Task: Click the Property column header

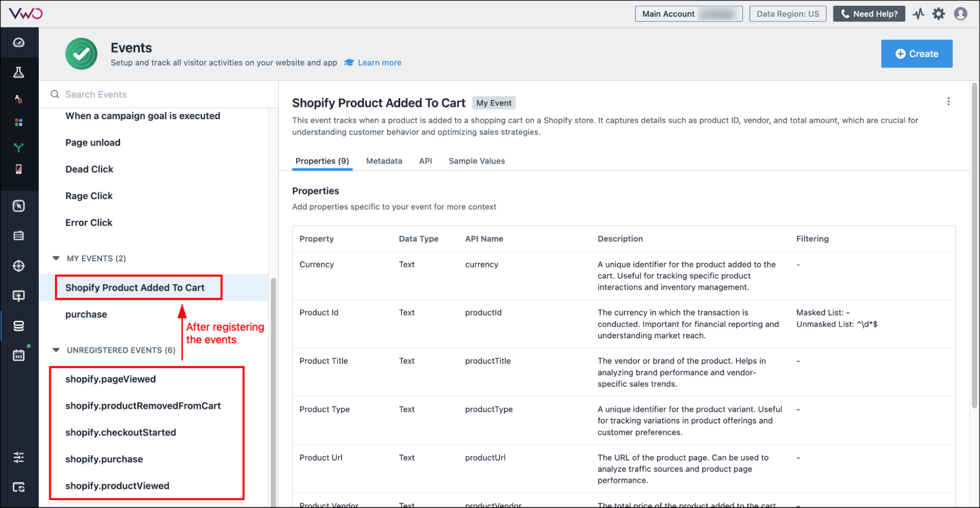Action: click(316, 239)
